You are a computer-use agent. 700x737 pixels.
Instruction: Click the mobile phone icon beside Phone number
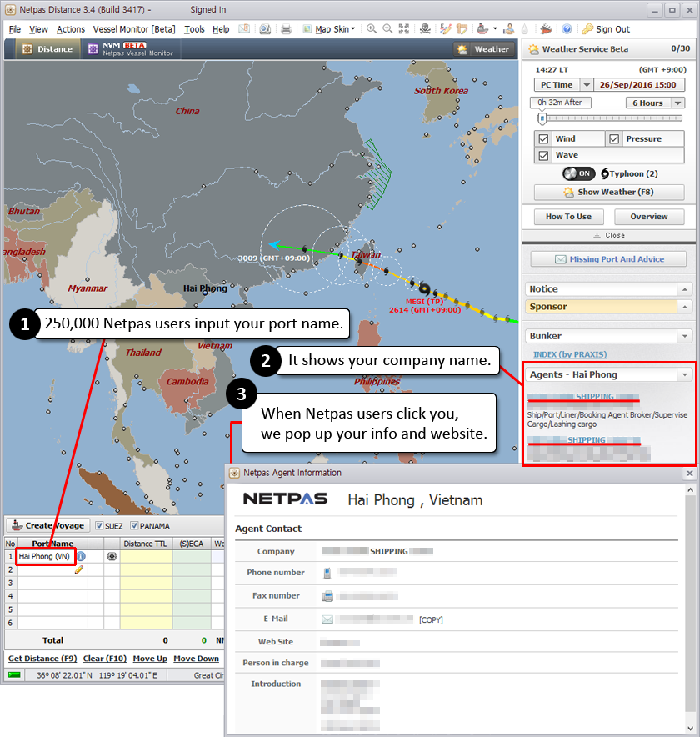coord(327,573)
